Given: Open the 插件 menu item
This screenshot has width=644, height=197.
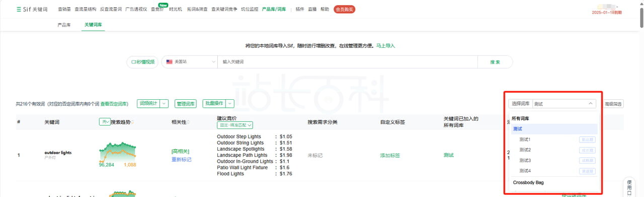Looking at the screenshot, I should [x=300, y=9].
